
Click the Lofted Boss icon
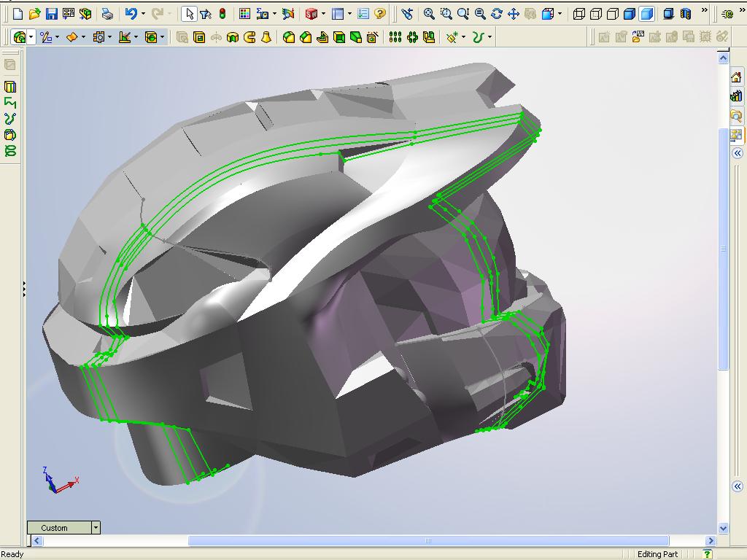point(266,36)
